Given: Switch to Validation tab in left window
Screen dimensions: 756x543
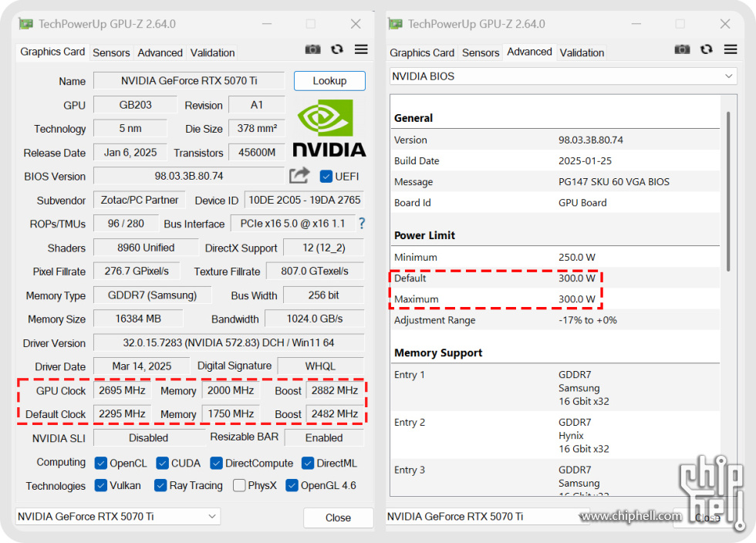Looking at the screenshot, I should pyautogui.click(x=213, y=52).
